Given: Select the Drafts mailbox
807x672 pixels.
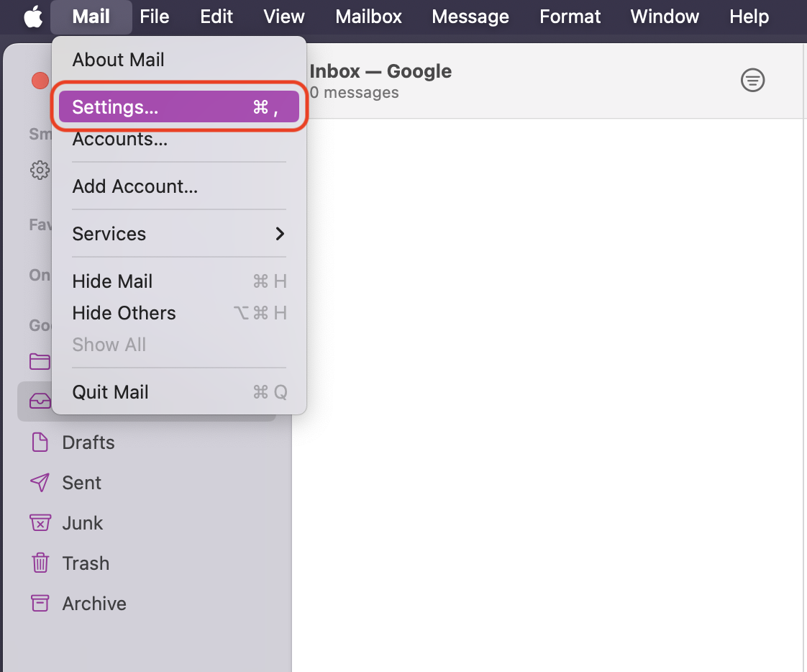Looking at the screenshot, I should [147, 442].
